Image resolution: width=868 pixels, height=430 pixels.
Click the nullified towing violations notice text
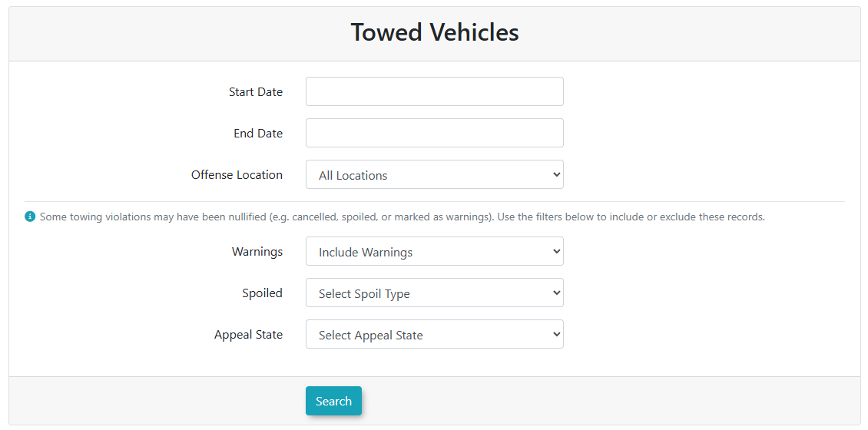(402, 217)
